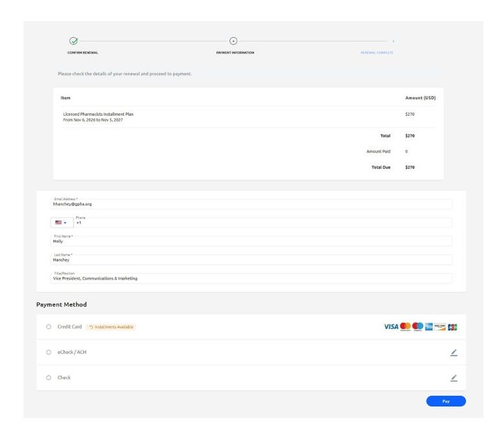Image resolution: width=503 pixels, height=448 pixels.
Task: Click the JCB card logo
Action: tap(453, 326)
